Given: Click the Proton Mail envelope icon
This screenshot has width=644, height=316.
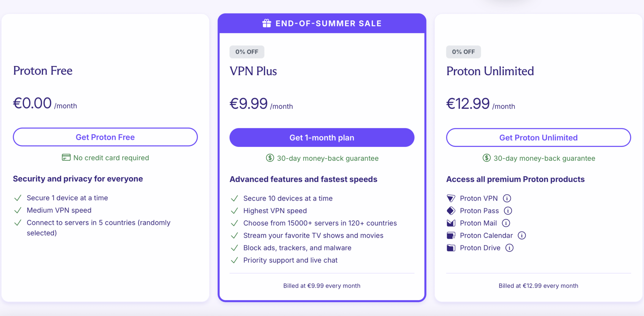Looking at the screenshot, I should point(451,223).
